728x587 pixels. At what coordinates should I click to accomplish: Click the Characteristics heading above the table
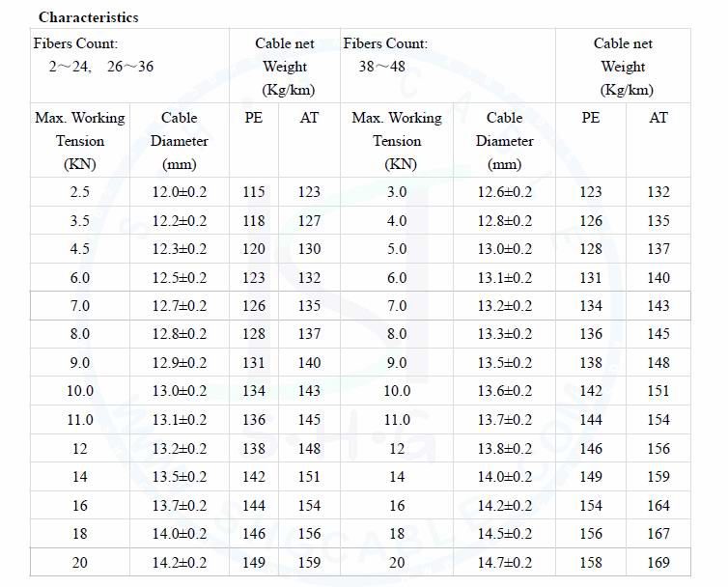88,17
